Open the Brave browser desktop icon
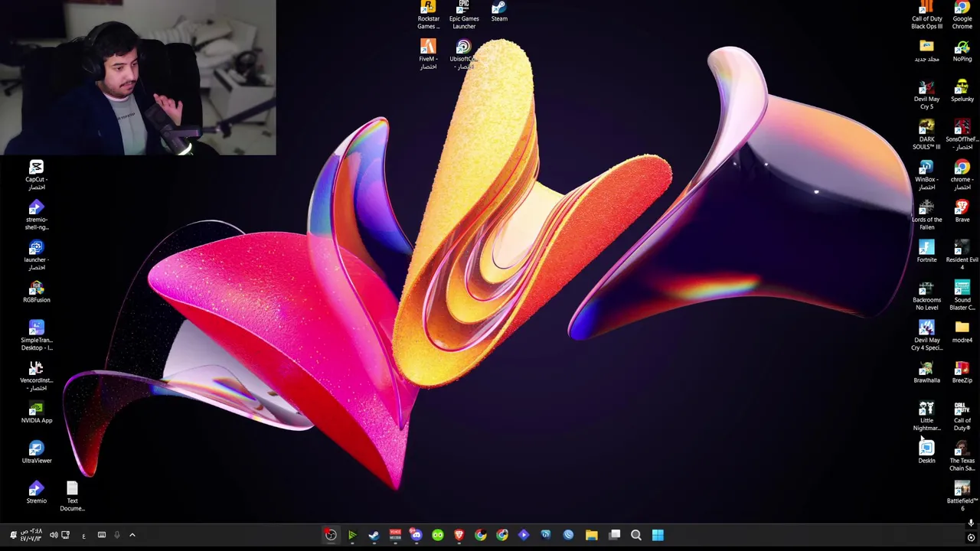This screenshot has height=551, width=980. pyautogui.click(x=962, y=212)
